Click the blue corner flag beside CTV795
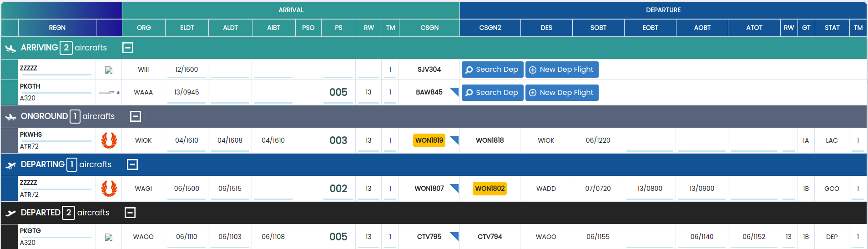This screenshot has width=868, height=249. pos(454,236)
